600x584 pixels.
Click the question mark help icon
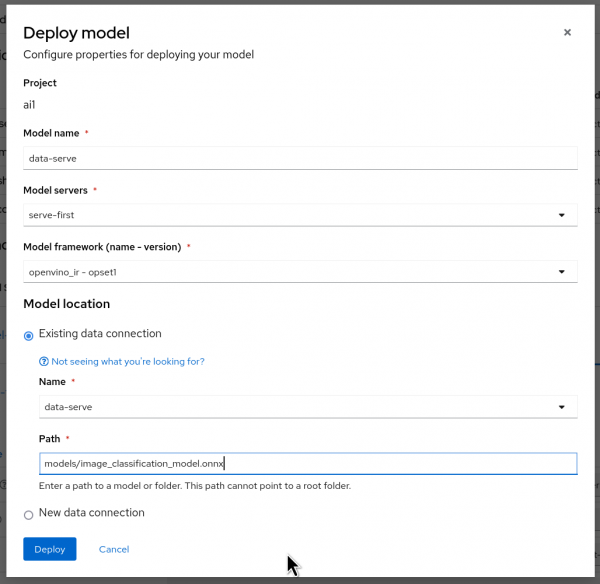coord(44,361)
